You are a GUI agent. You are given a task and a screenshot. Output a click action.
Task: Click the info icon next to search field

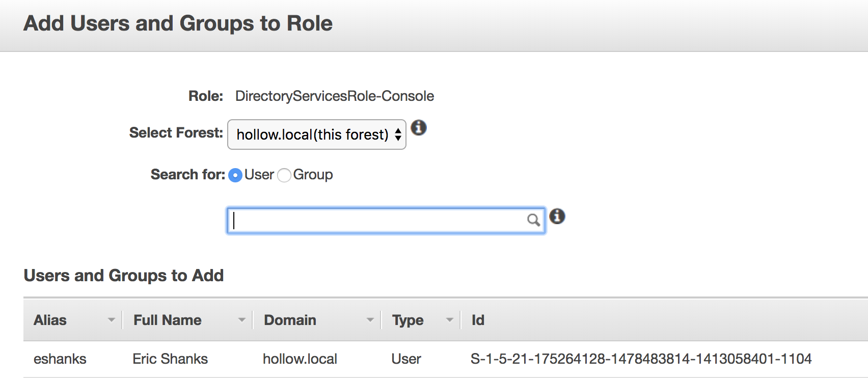pyautogui.click(x=557, y=217)
